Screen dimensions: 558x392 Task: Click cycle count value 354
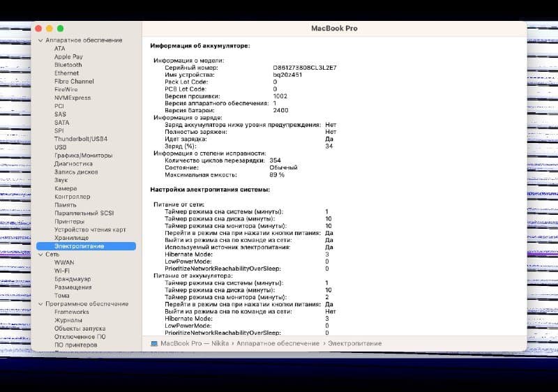275,160
